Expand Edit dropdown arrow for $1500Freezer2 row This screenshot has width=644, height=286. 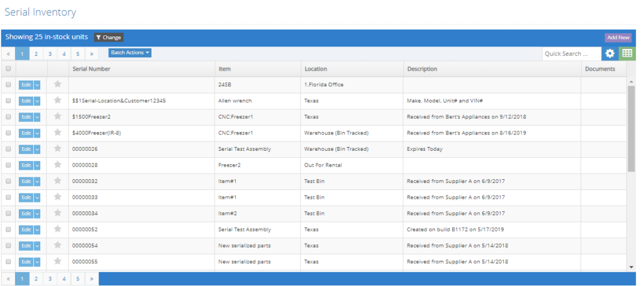[37, 117]
